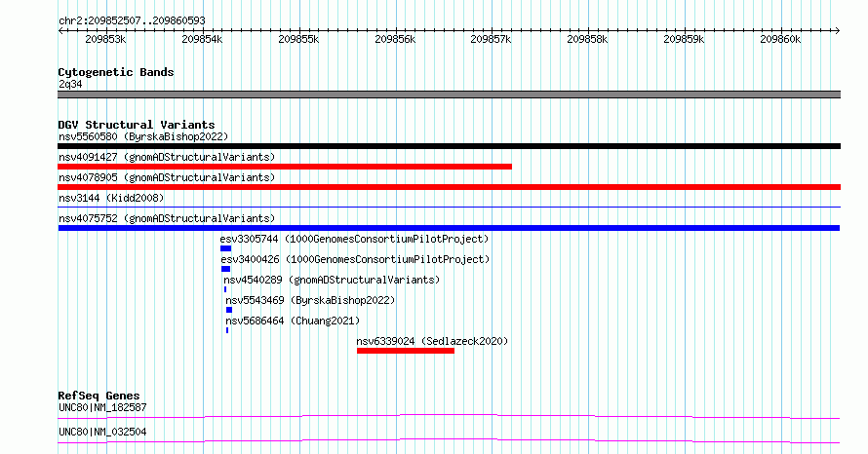Open nsv5543469 (ByrskaBishop2022) label
Image resolution: width=868 pixels, height=454 pixels.
[x=310, y=300]
